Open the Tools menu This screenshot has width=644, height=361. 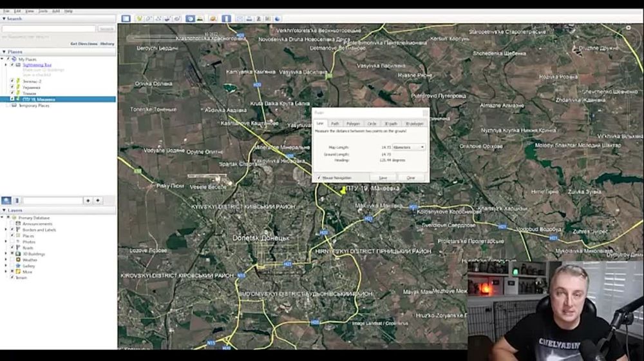click(x=43, y=11)
